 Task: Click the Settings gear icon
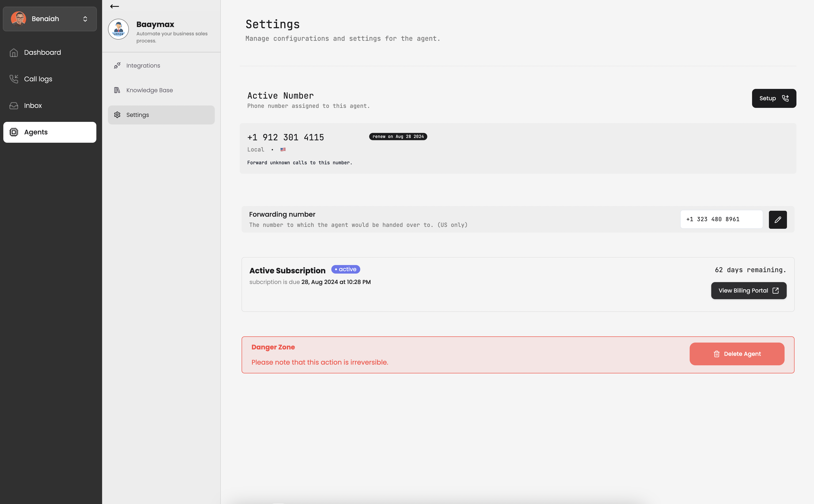tap(117, 115)
